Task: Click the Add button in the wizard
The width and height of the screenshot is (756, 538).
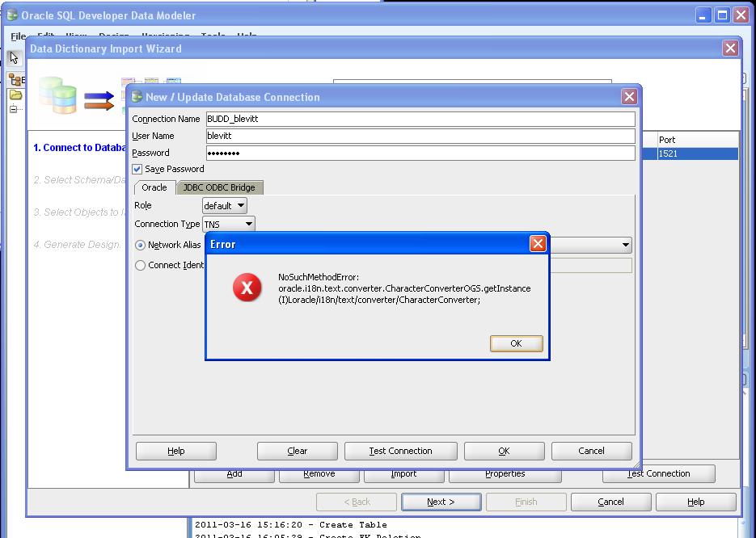Action: point(234,474)
